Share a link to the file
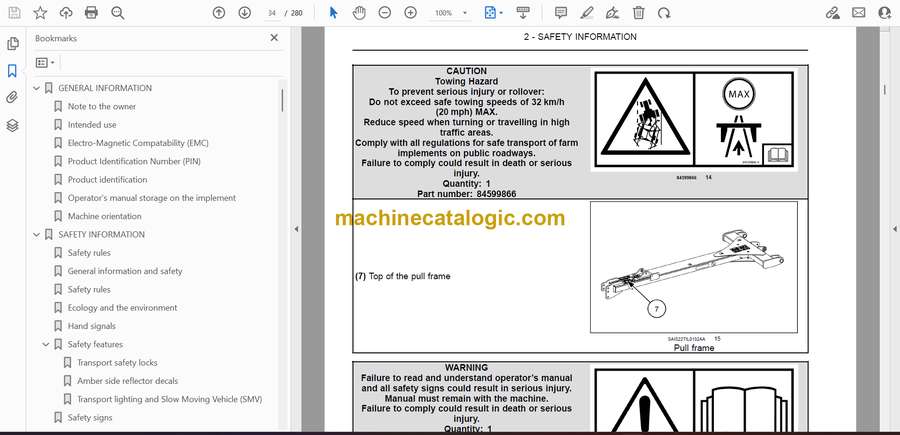Viewport: 900px width, 435px height. click(832, 13)
